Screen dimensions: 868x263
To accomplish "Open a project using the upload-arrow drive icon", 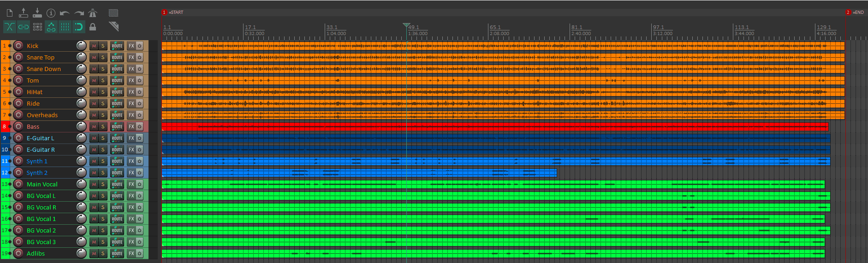I will click(24, 13).
